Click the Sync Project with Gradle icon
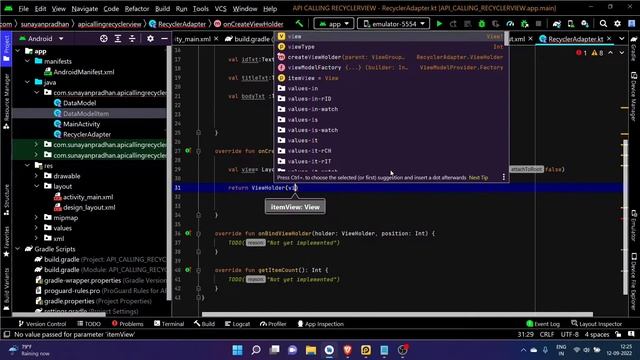The height and width of the screenshot is (360, 640). coord(557,24)
